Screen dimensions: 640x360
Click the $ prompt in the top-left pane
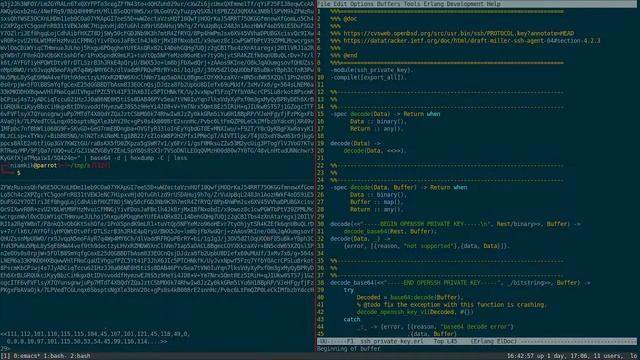click(18, 173)
